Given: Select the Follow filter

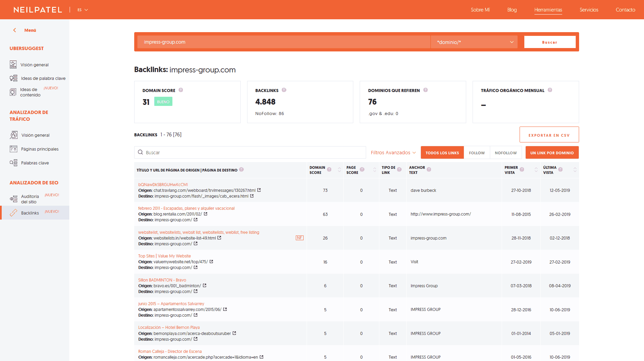Looking at the screenshot, I should [477, 153].
